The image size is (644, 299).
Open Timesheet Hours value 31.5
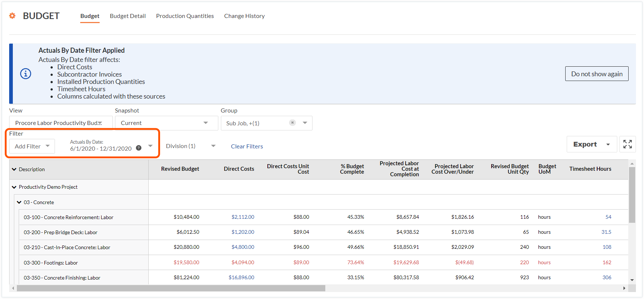[x=606, y=232]
